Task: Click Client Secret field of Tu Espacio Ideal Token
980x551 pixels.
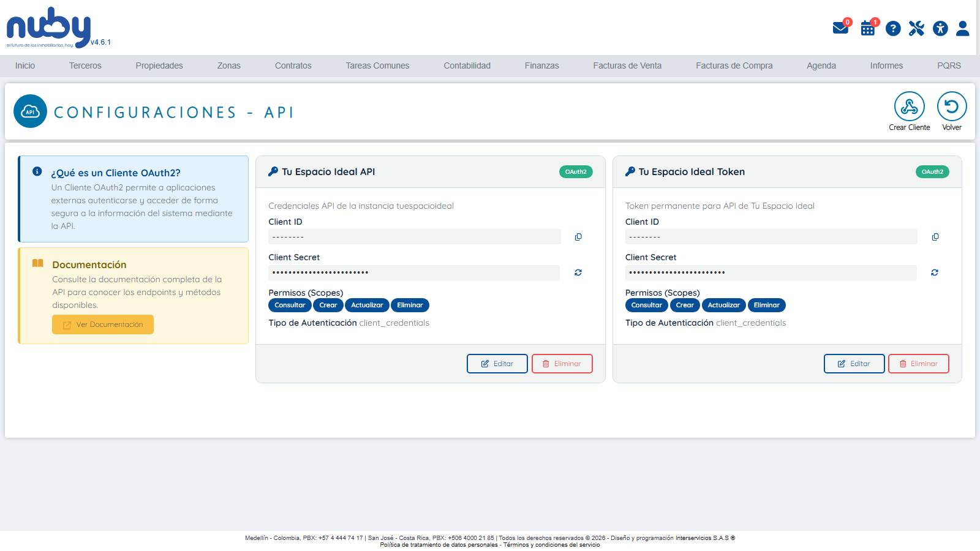Action: (x=771, y=272)
